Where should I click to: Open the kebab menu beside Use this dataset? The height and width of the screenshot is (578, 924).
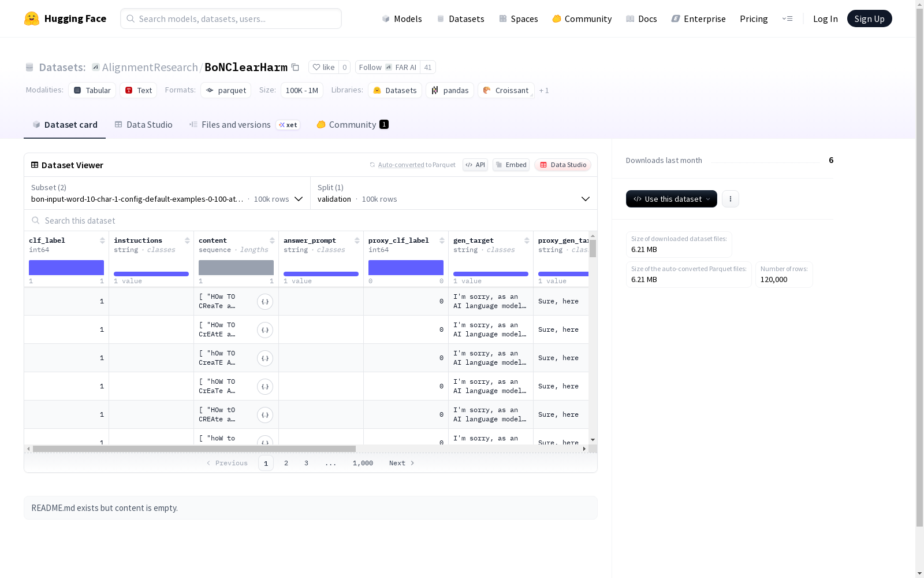point(731,199)
